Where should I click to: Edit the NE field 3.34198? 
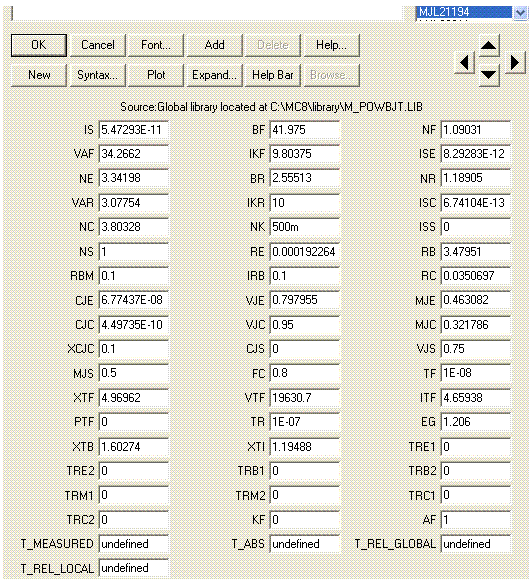pyautogui.click(x=134, y=178)
